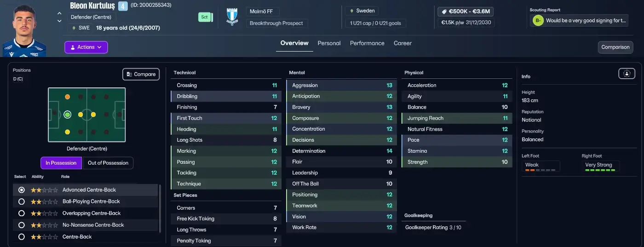Click the player view icon in Info panel
Image resolution: width=644 pixels, height=247 pixels.
[627, 73]
